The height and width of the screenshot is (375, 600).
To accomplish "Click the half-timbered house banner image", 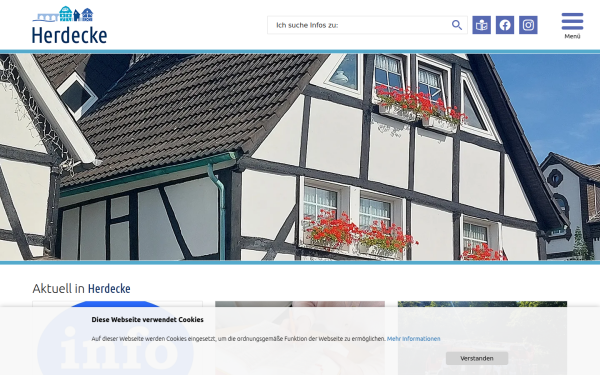I will click(x=300, y=157).
